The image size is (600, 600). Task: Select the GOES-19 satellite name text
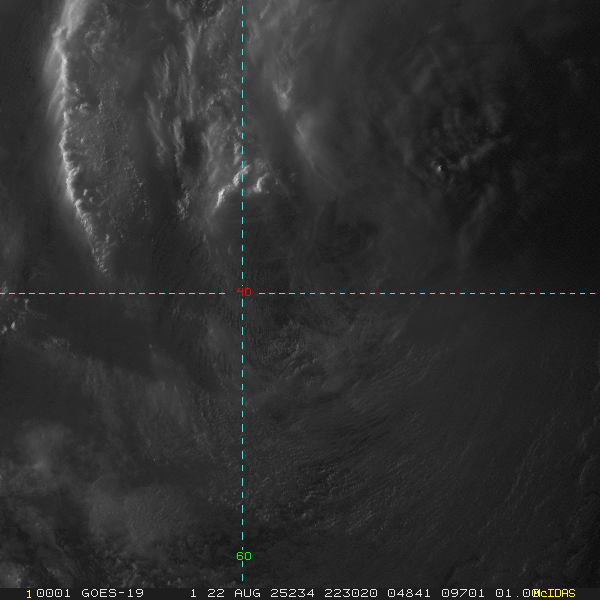(x=112, y=593)
